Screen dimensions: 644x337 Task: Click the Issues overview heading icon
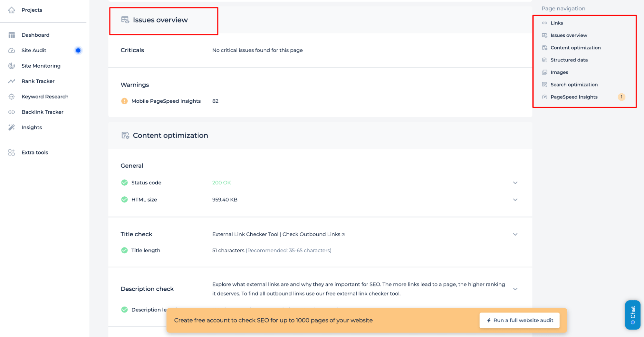tap(125, 20)
